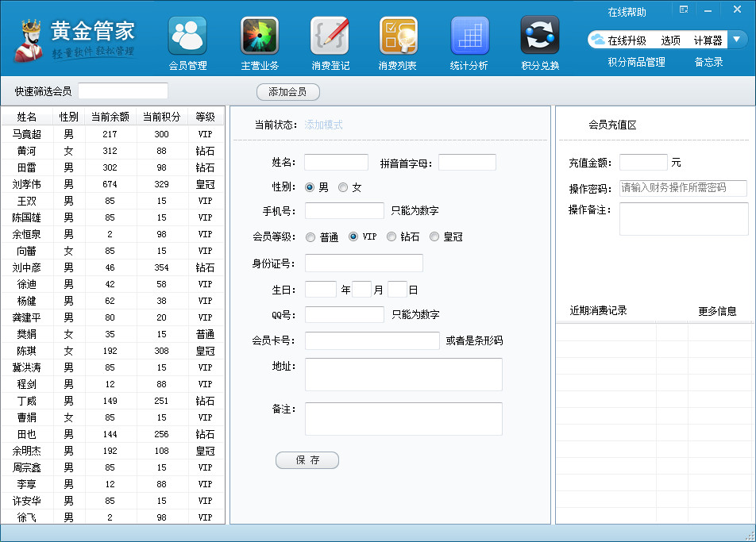Select member 陈琪 in the list
This screenshot has height=542, width=756.
(113, 351)
